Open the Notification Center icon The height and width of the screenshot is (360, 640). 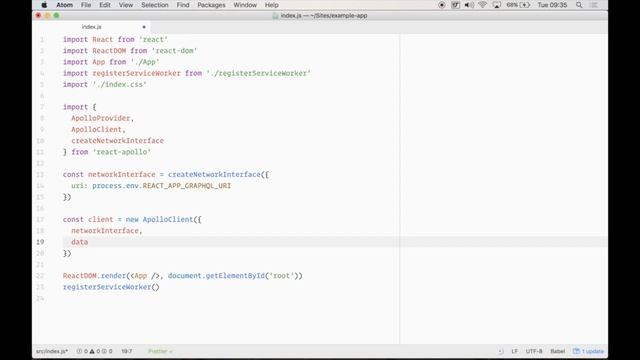(594, 5)
